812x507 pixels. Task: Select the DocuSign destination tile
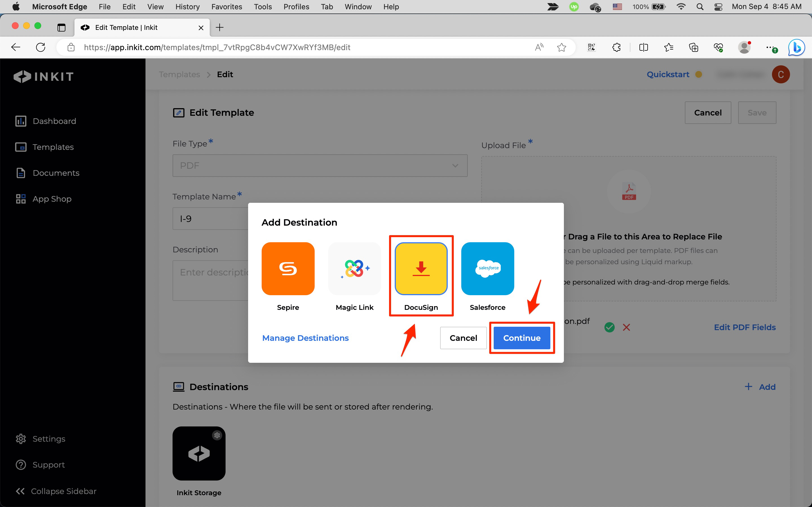pos(421,269)
